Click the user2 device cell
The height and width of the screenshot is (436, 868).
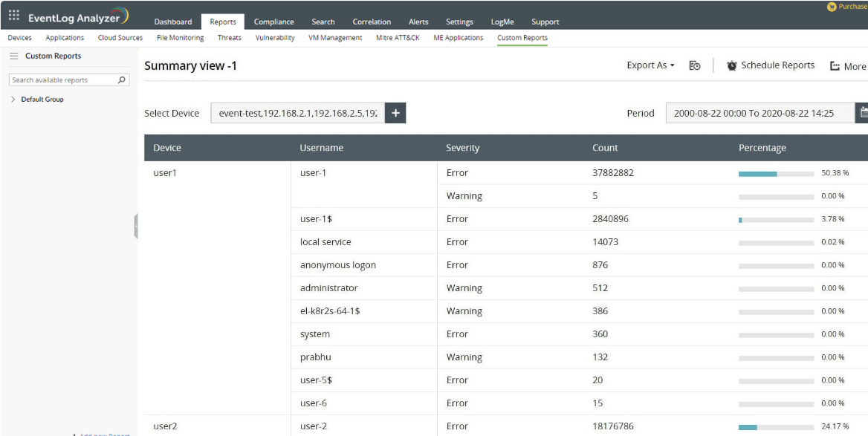coord(165,426)
